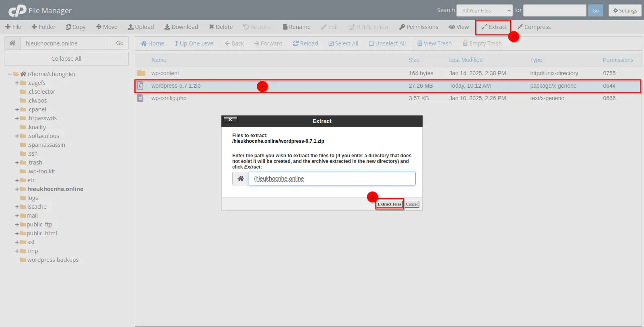Click the Extract toolbar icon

coord(485,27)
